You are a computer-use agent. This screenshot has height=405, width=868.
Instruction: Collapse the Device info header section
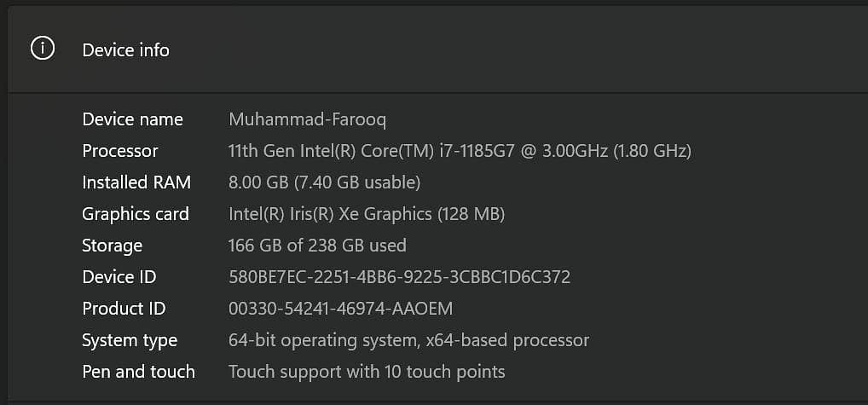tap(438, 49)
